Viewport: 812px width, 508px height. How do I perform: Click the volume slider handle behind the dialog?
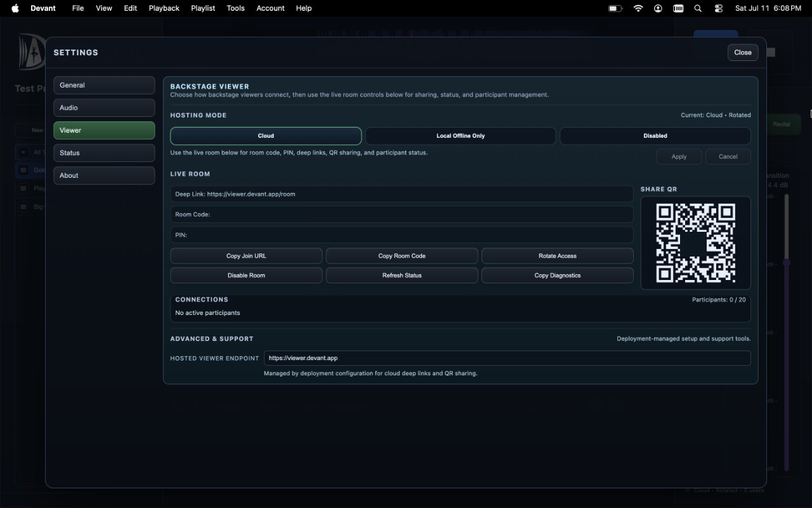pyautogui.click(x=787, y=262)
